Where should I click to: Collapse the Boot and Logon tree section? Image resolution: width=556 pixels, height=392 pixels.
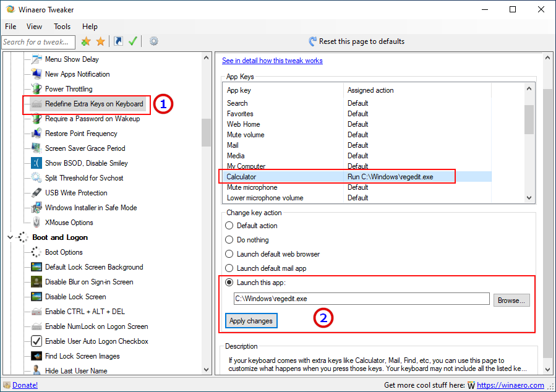coord(11,237)
